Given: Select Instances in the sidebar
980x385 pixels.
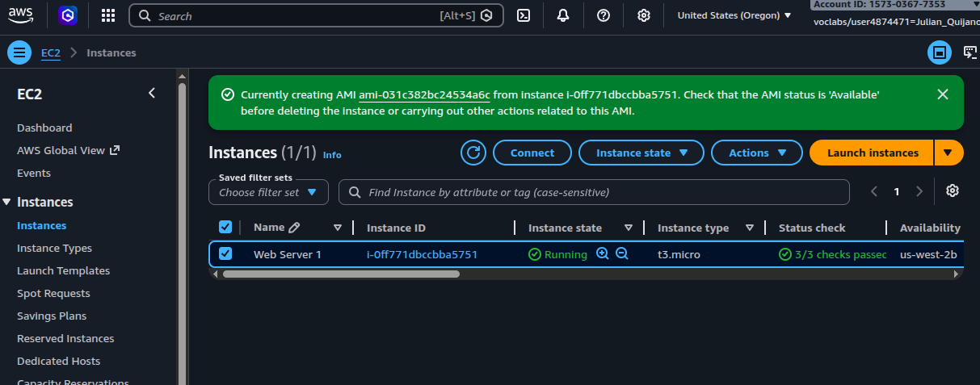Looking at the screenshot, I should point(42,225).
